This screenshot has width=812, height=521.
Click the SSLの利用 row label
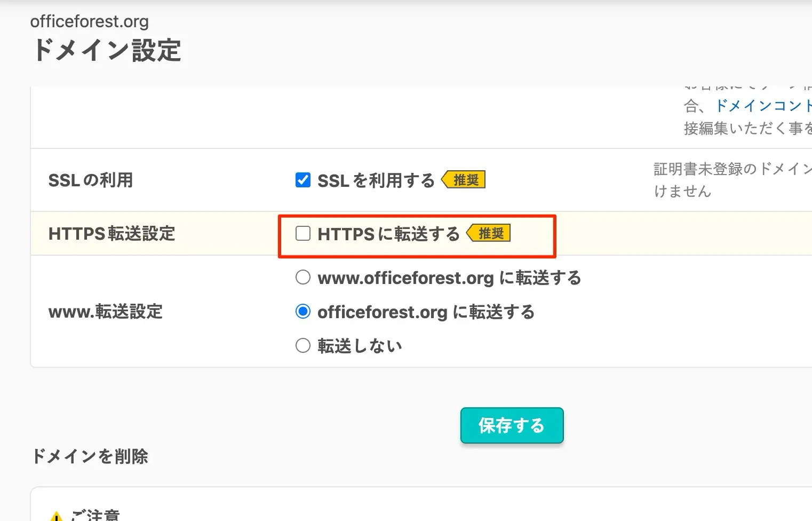pyautogui.click(x=90, y=180)
